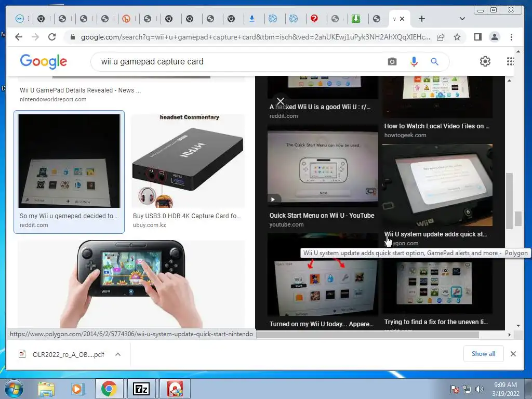
Task: Go back to the previous page
Action: 19,37
